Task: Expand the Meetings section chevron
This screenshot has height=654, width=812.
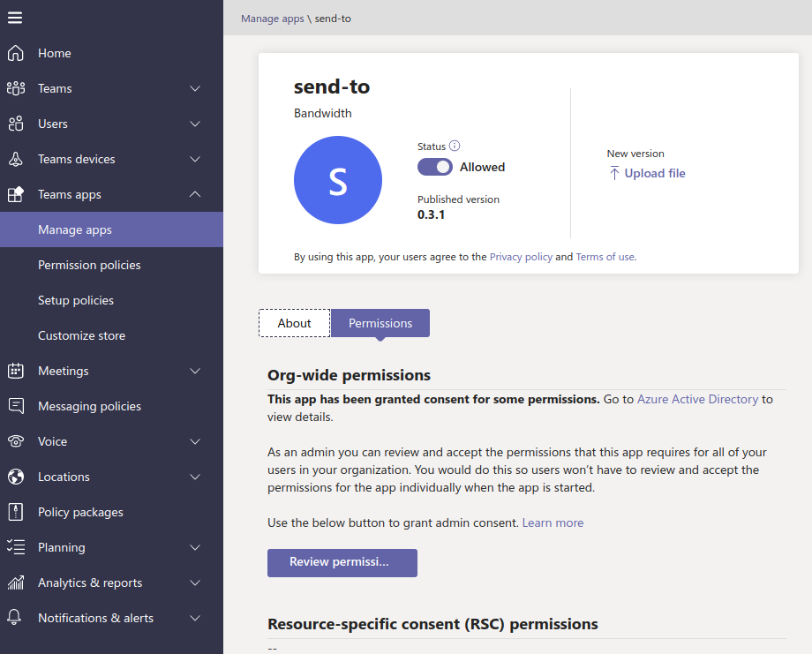Action: coord(195,371)
